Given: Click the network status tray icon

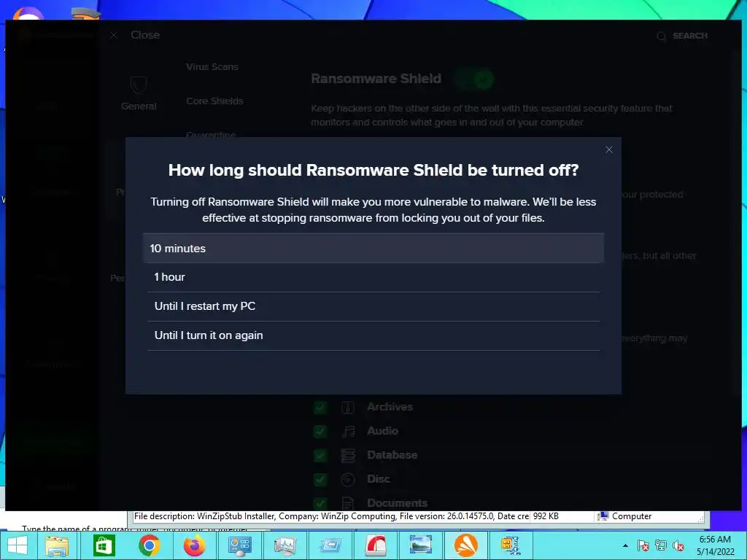Looking at the screenshot, I should (x=661, y=545).
